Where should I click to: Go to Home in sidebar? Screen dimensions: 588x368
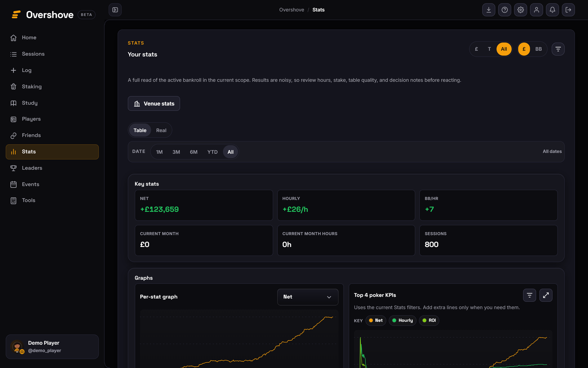click(x=52, y=38)
